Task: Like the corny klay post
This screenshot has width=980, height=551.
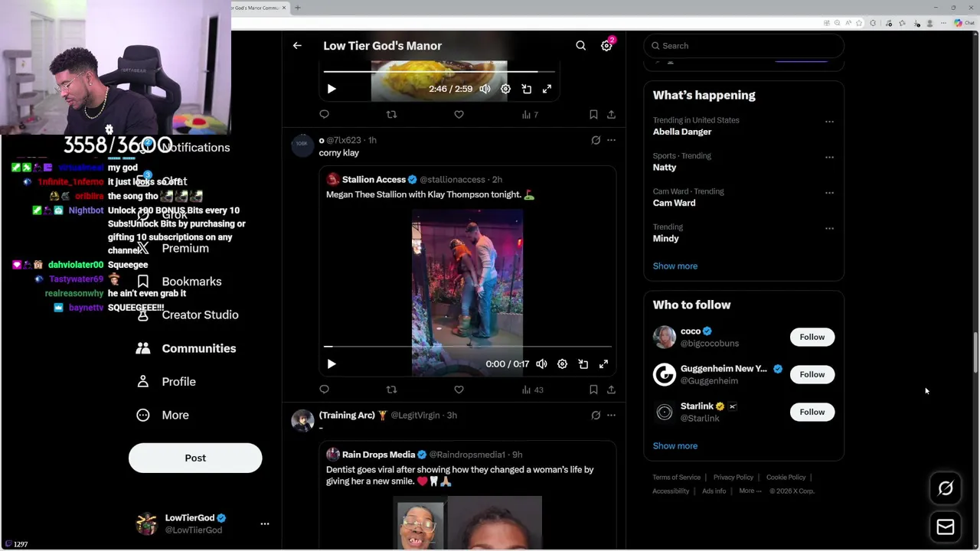Action: click(x=459, y=390)
